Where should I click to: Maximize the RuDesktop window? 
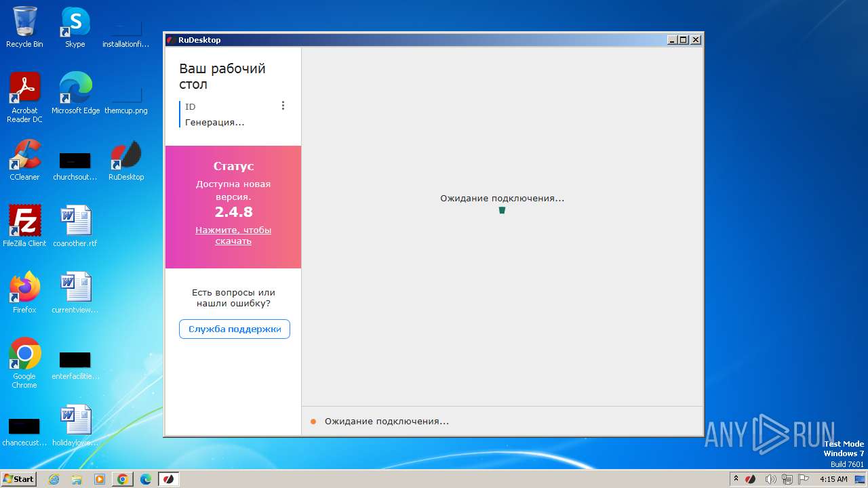683,40
